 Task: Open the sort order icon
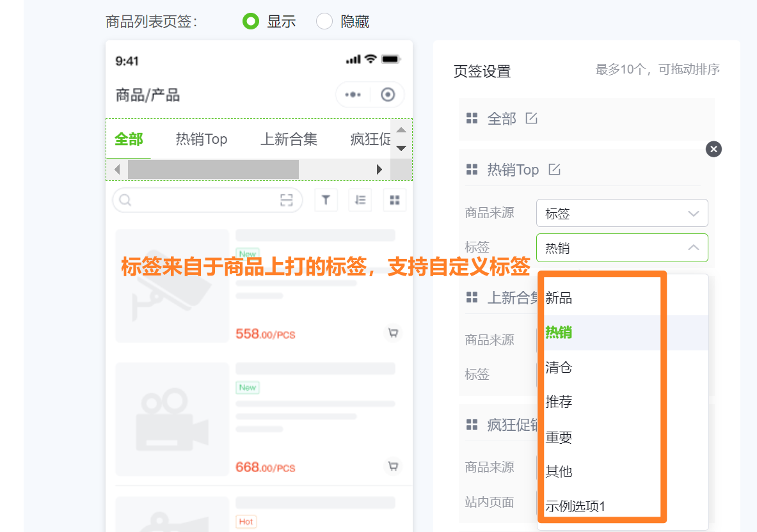pos(360,200)
